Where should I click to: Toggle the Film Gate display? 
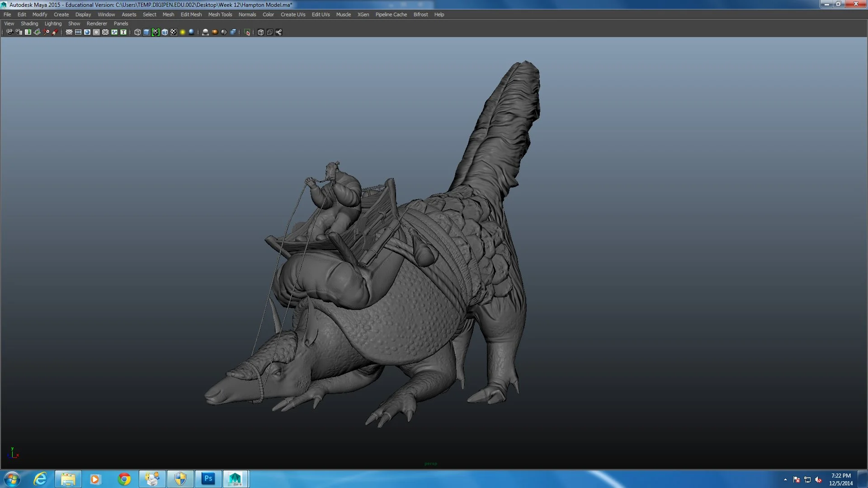click(x=78, y=32)
